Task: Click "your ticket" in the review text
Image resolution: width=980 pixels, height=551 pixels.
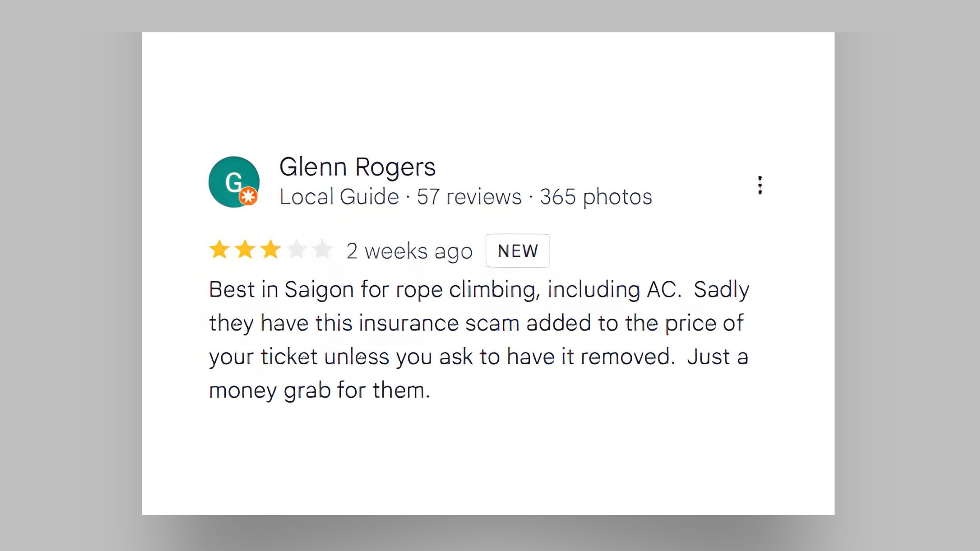Action: (x=263, y=357)
